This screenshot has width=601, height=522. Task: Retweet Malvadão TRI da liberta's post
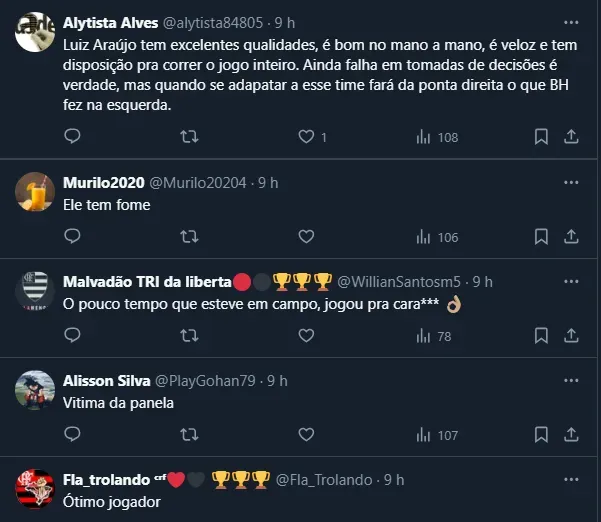(x=188, y=336)
